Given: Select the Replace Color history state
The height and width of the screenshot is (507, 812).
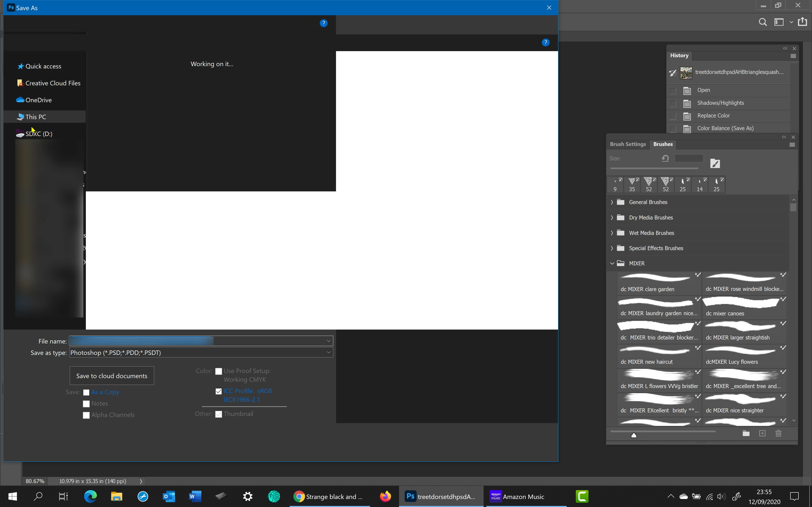Looking at the screenshot, I should coord(713,116).
